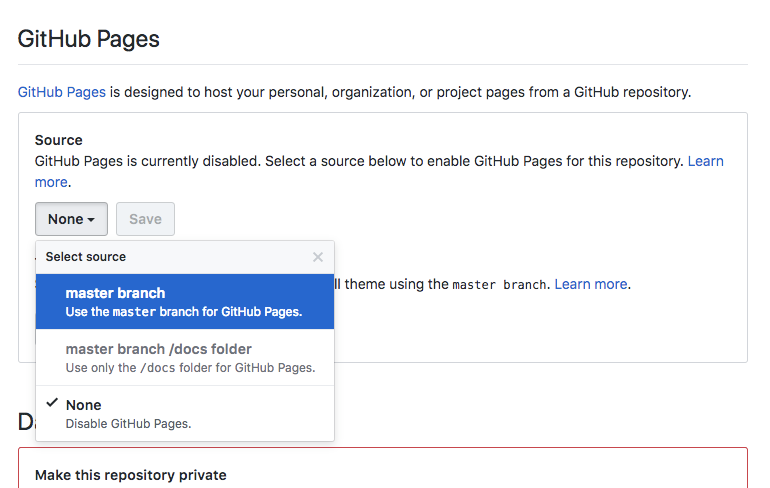Screen dimensions: 770x488
Task: Click 'GitHub Pages is currently disabled' text
Action: [x=150, y=161]
